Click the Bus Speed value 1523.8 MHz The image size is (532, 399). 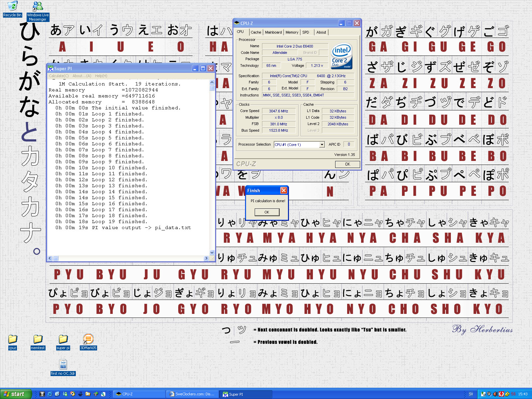point(279,130)
